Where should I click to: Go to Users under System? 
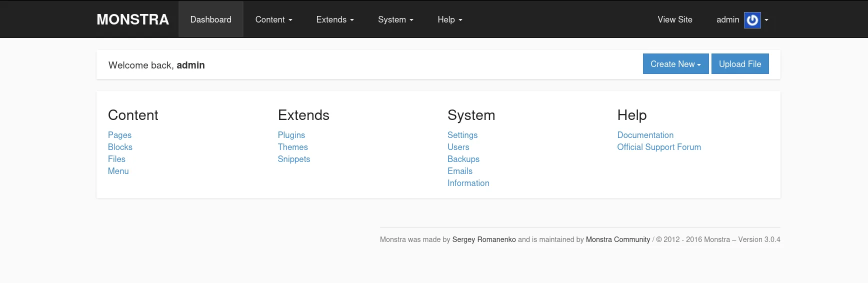click(458, 147)
